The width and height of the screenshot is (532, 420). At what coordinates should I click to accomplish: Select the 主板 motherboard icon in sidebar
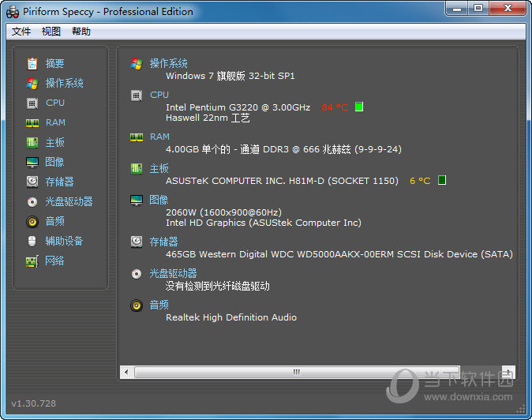click(x=32, y=142)
